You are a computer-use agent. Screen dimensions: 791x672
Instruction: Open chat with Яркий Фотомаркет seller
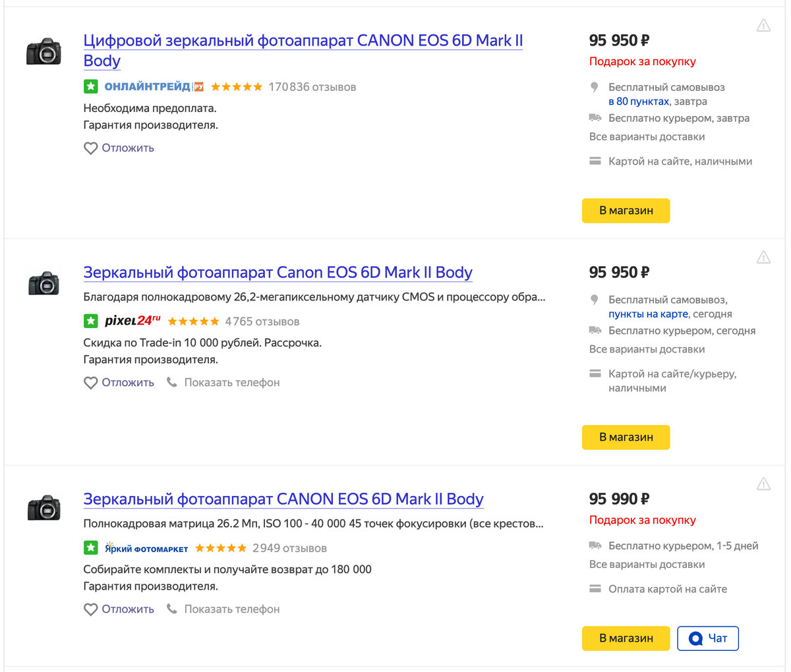pos(707,638)
